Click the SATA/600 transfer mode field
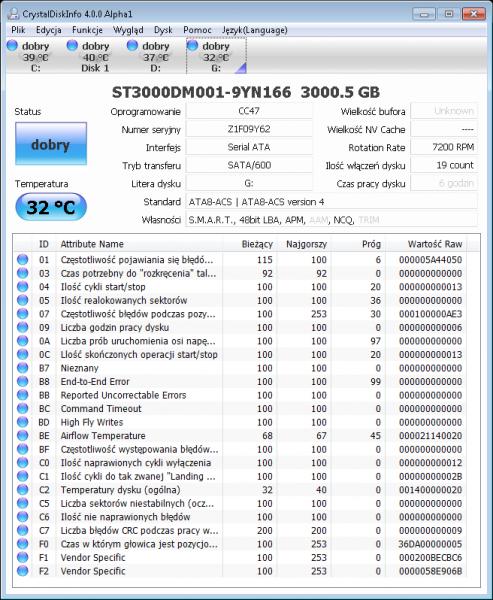493x600 pixels. [249, 165]
